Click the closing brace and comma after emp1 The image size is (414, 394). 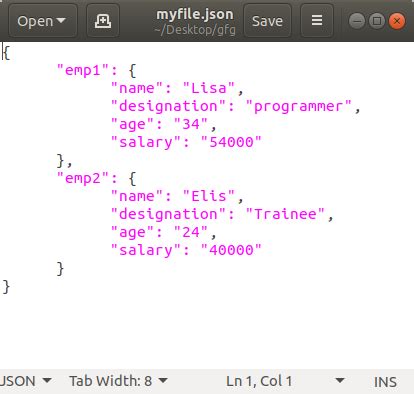click(x=64, y=161)
